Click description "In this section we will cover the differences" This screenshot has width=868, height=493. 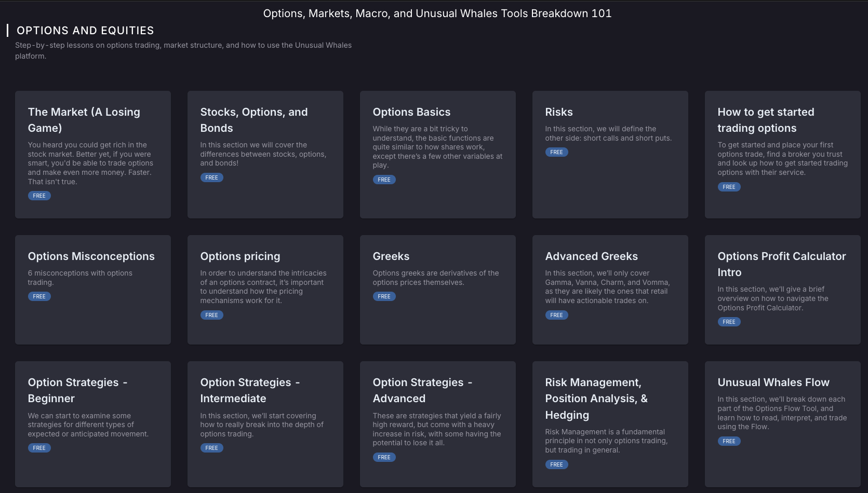[263, 154]
